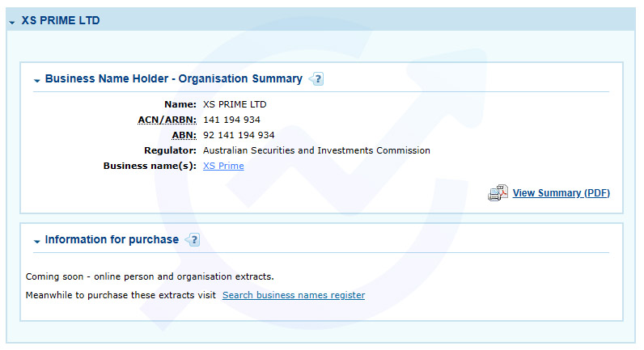Open help icon beside Organisation Summary

coord(316,78)
